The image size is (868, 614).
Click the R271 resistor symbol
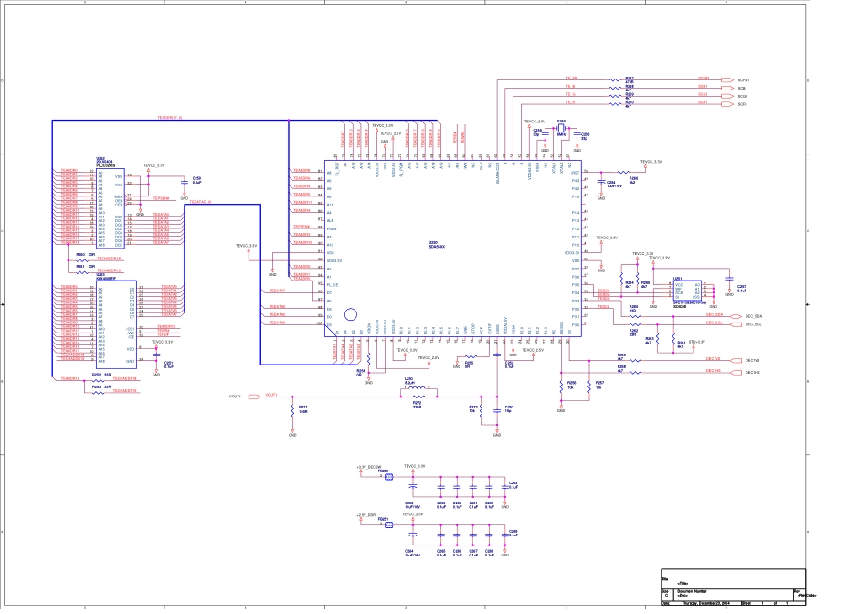coord(292,408)
